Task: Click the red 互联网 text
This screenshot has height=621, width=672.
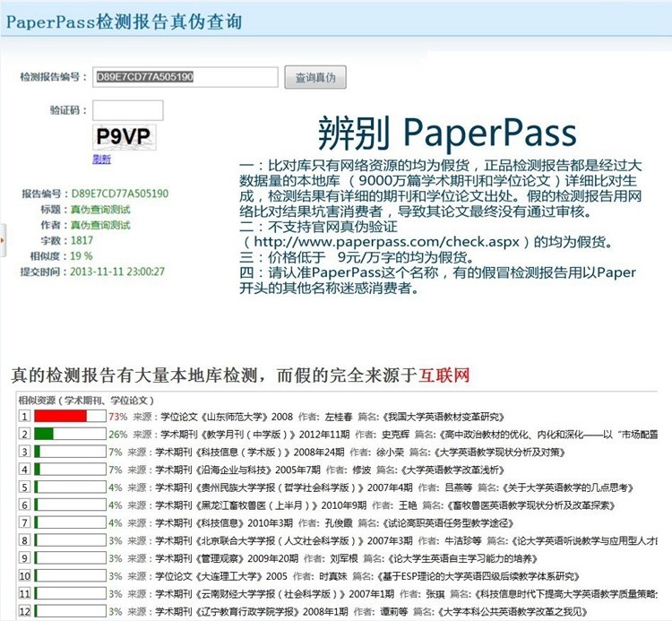Action: click(x=443, y=374)
